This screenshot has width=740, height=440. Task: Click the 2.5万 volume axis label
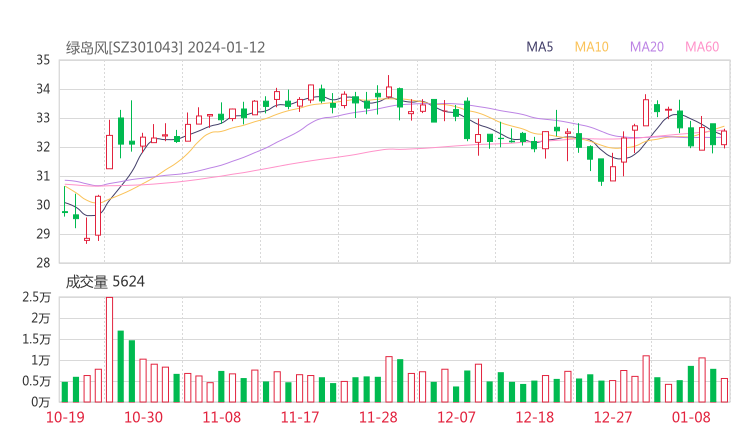[37, 297]
